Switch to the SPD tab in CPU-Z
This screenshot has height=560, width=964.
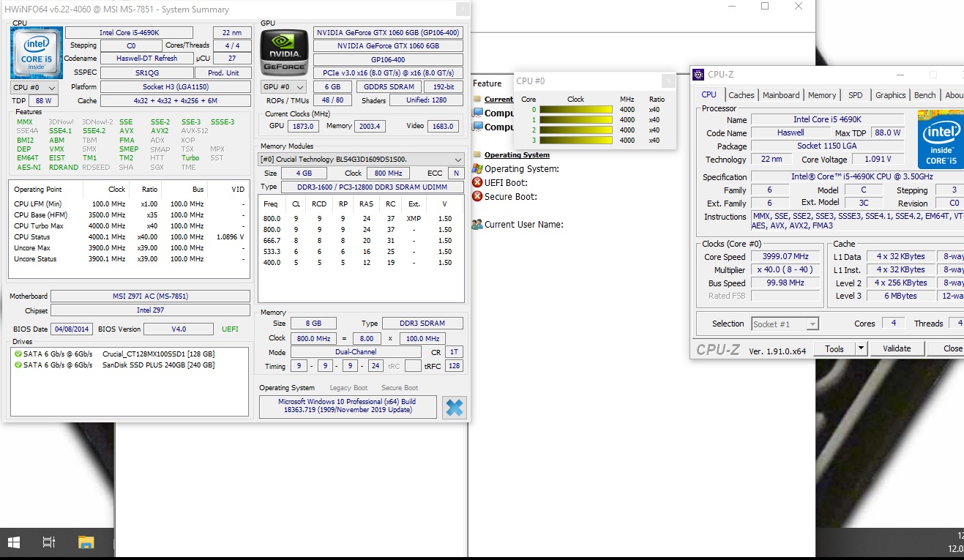pyautogui.click(x=855, y=95)
